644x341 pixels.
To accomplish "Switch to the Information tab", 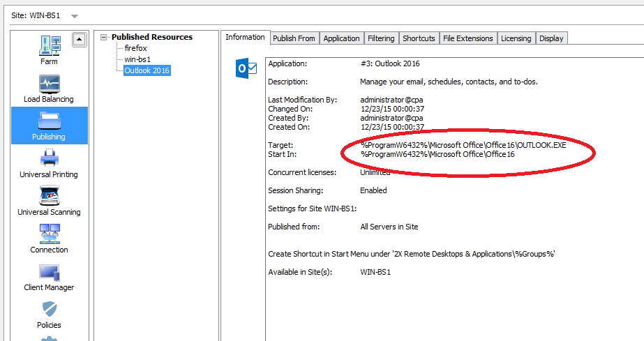I will coord(245,37).
